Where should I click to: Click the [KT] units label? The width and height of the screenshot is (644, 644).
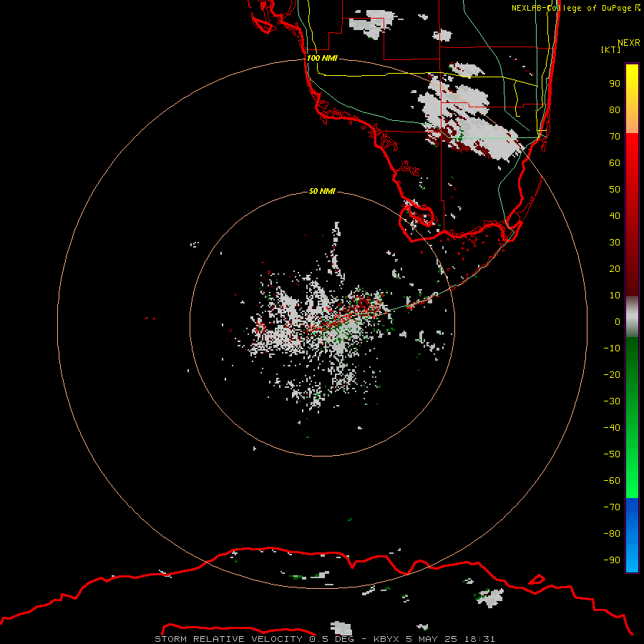pyautogui.click(x=610, y=49)
